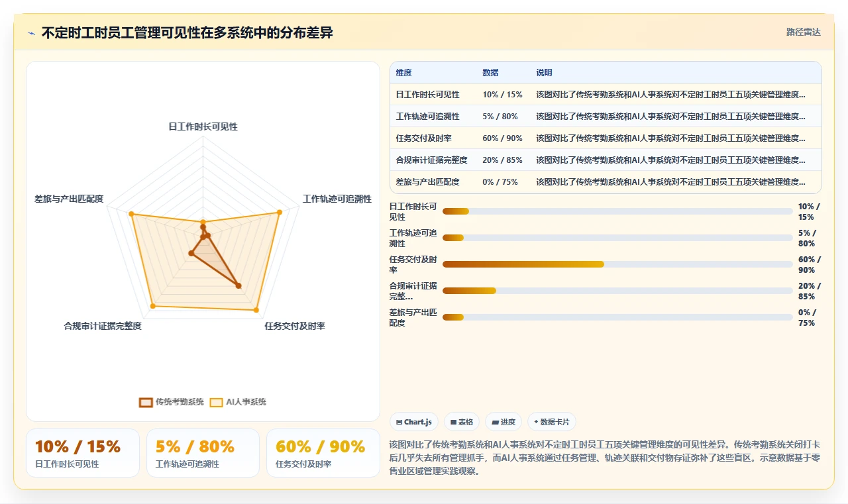Select the Chart.js tag chip
The height and width of the screenshot is (504, 848).
pos(414,422)
